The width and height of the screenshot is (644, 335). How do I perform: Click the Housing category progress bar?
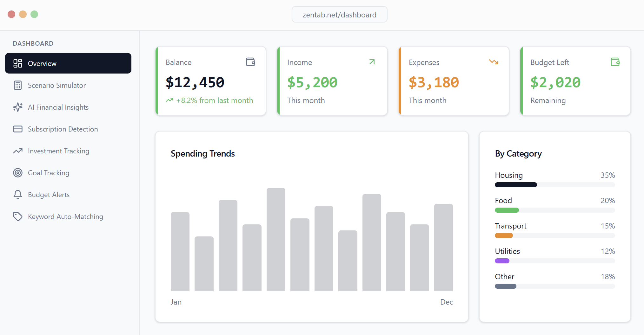(554, 185)
